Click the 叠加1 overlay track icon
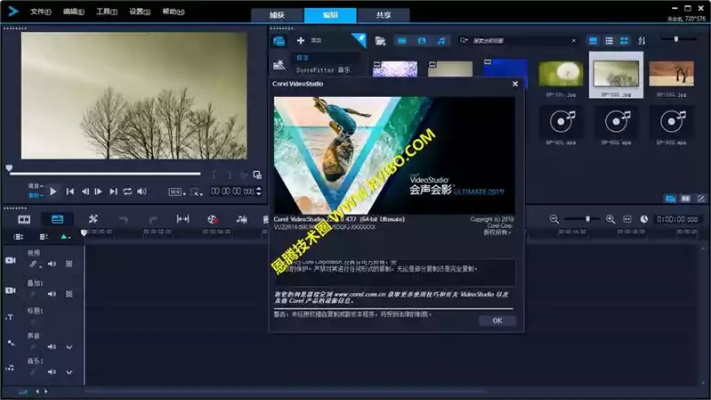This screenshot has width=711, height=400. tap(10, 290)
